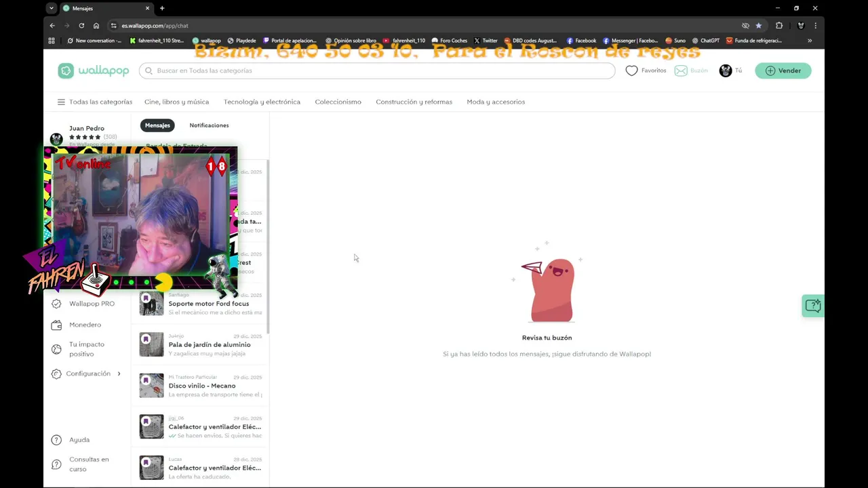Viewport: 868px width, 488px height.
Task: Open the Tú profile avatar
Action: (726, 70)
